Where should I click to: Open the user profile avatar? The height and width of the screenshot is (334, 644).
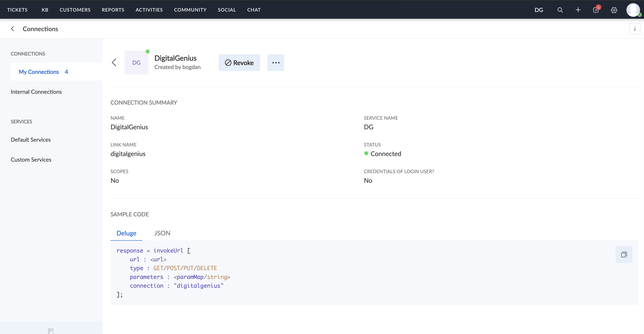tap(633, 10)
